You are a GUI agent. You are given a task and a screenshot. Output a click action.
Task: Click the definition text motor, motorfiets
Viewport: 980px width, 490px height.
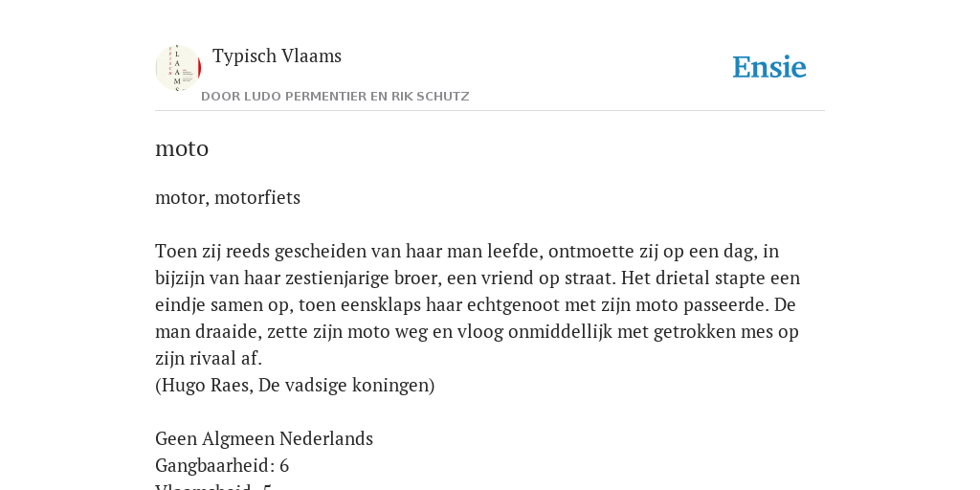click(228, 197)
